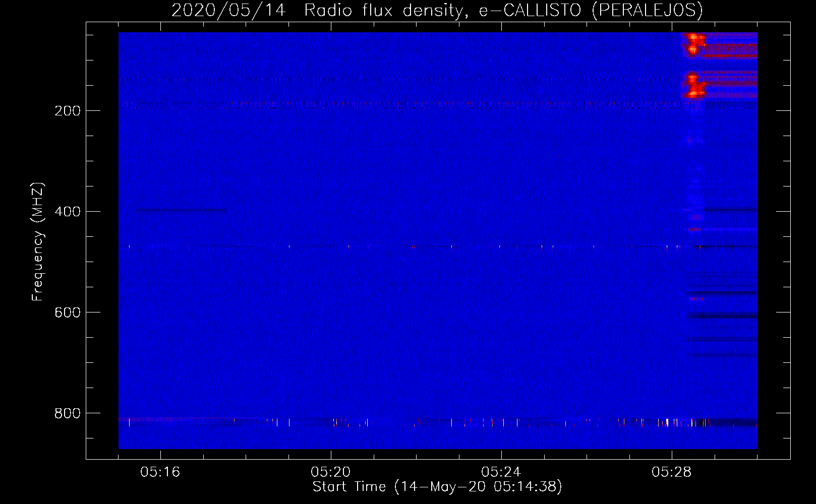The image size is (816, 504).
Task: Click the bright red burst near top of spectrogram
Action: tap(694, 43)
